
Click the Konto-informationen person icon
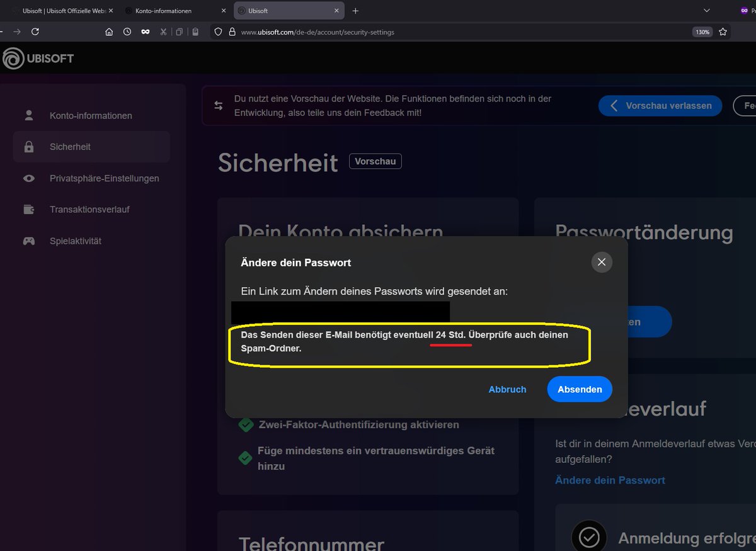29,115
